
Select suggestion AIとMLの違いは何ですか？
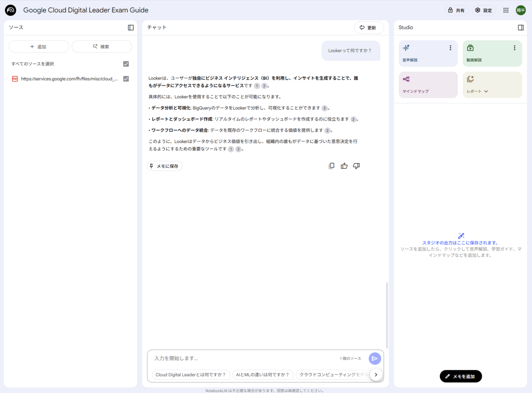point(263,375)
